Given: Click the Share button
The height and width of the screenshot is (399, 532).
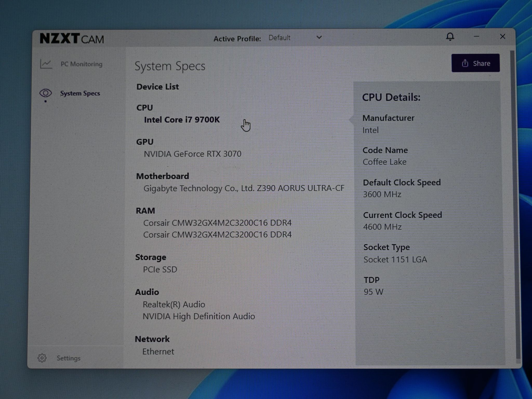Looking at the screenshot, I should pyautogui.click(x=475, y=63).
